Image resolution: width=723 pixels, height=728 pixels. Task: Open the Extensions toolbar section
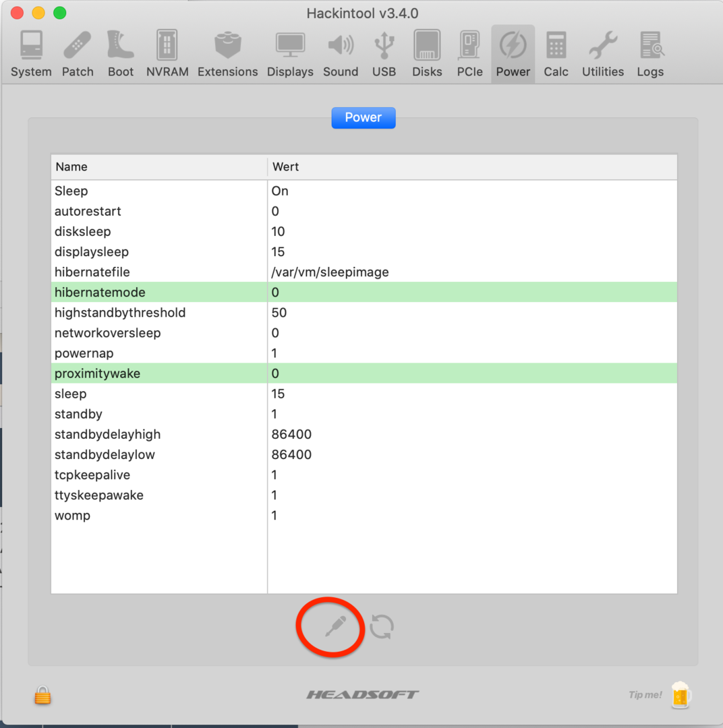pyautogui.click(x=227, y=55)
